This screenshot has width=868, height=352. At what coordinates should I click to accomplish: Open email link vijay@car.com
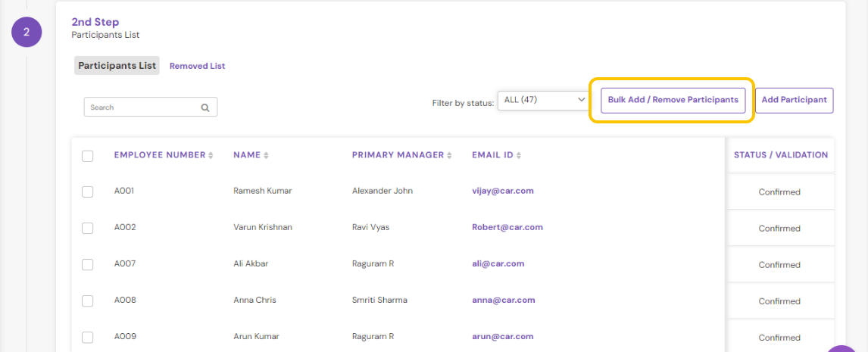tap(503, 191)
